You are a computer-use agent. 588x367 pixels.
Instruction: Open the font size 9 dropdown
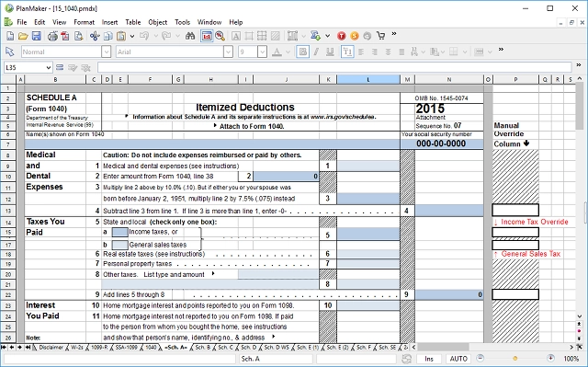262,52
